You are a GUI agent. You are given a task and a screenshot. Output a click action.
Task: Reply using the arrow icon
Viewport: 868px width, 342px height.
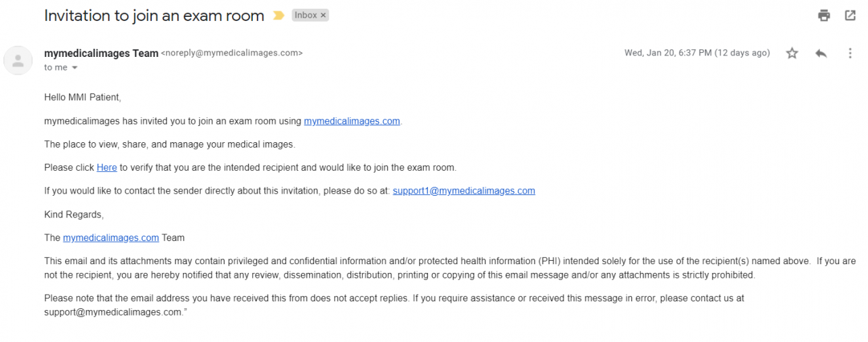pyautogui.click(x=821, y=54)
